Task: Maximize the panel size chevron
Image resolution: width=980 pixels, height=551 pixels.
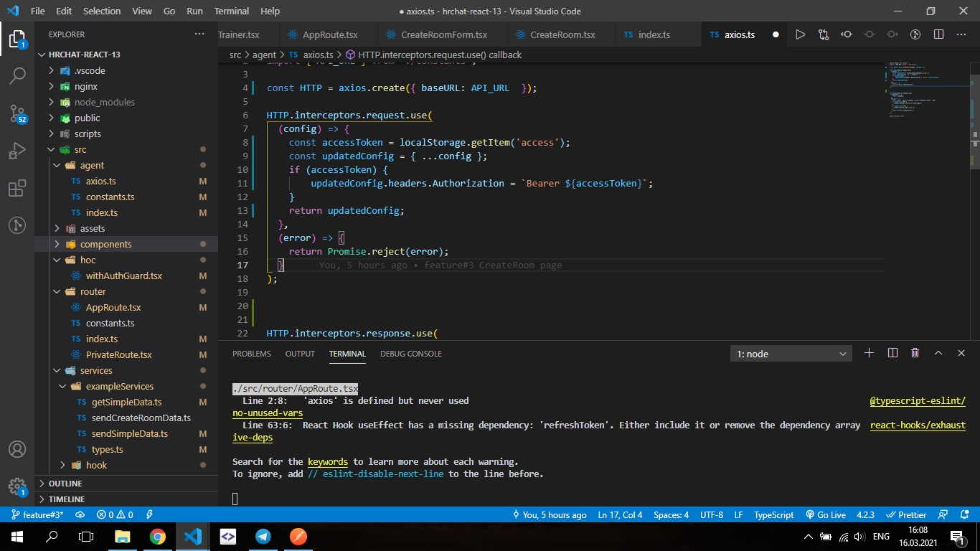Action: pyautogui.click(x=938, y=353)
